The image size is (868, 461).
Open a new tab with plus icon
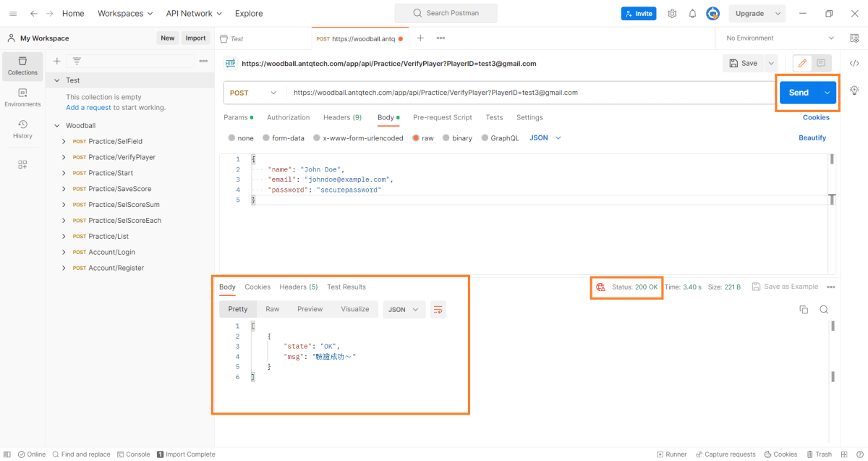[420, 38]
